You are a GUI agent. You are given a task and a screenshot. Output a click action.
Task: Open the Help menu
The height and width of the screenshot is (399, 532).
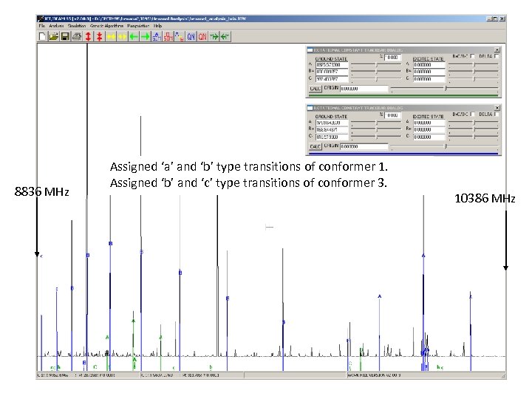(158, 26)
